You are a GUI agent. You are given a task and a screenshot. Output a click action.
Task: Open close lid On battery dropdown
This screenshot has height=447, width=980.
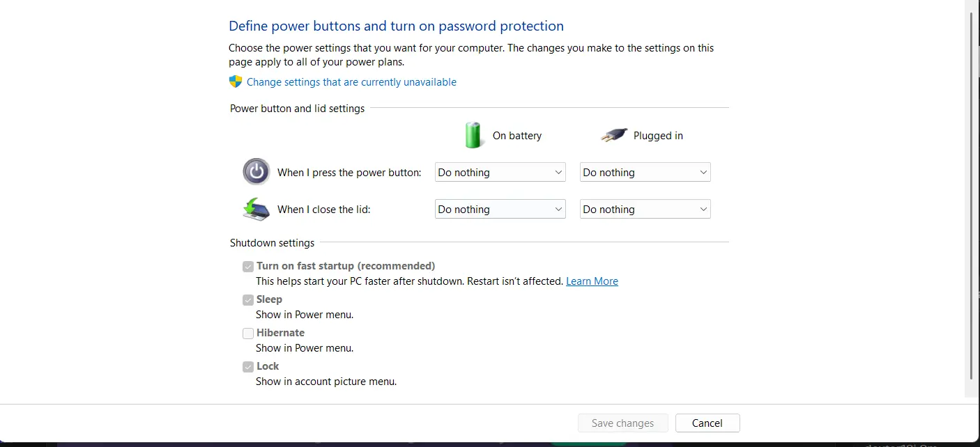coord(500,209)
